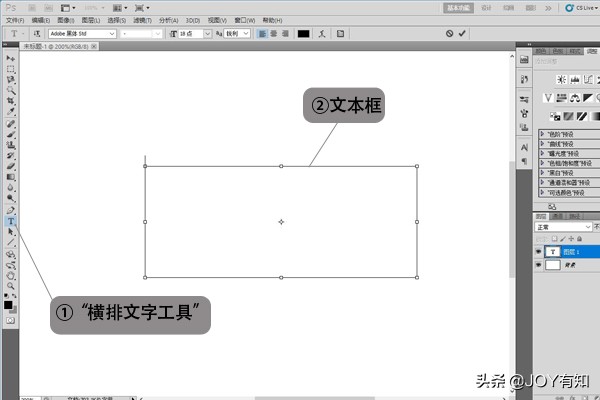Image resolution: width=600 pixels, height=400 pixels.
Task: Set center text alignment
Action: (x=274, y=34)
